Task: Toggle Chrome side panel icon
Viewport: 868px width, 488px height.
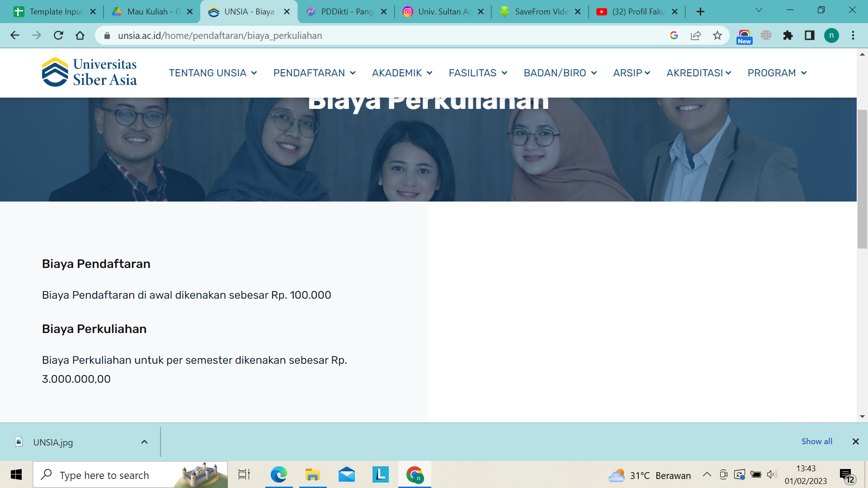Action: [x=810, y=35]
